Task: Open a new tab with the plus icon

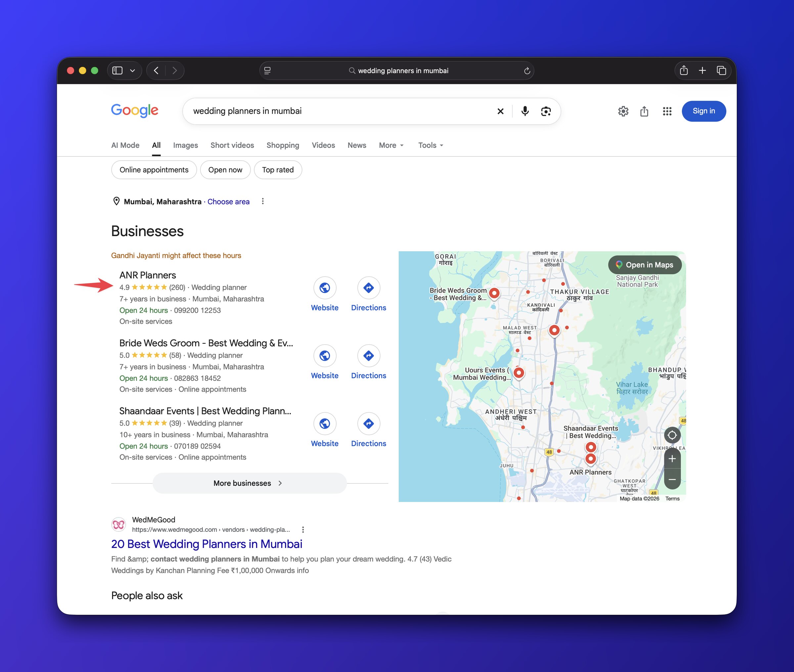Action: click(702, 70)
